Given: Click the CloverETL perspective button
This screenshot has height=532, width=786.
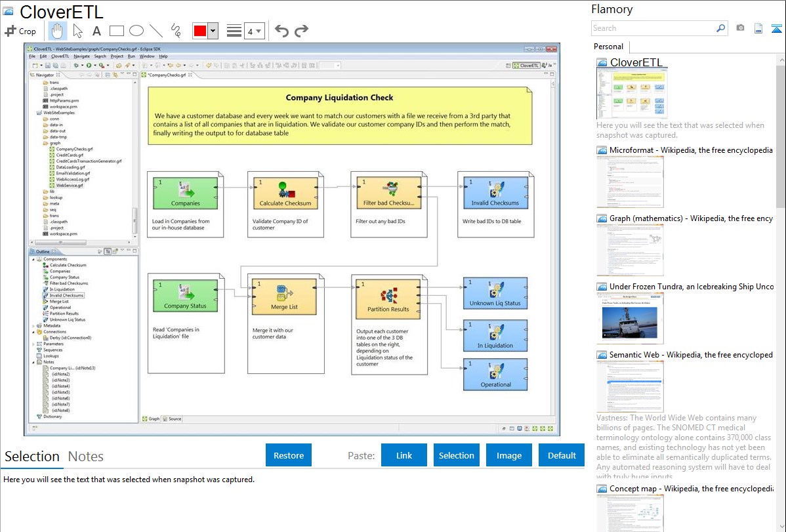Looking at the screenshot, I should pos(526,65).
